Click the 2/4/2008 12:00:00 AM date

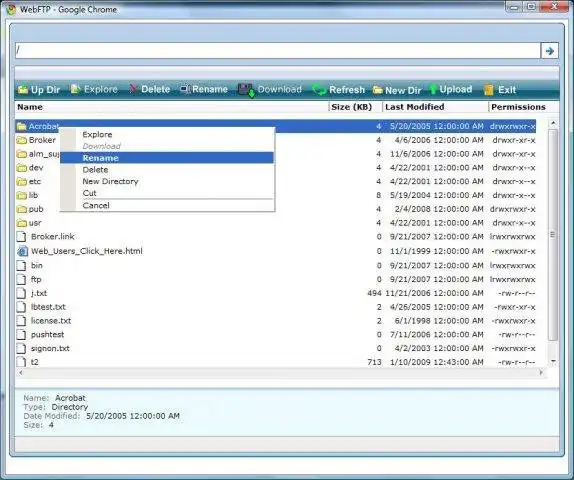(x=439, y=209)
